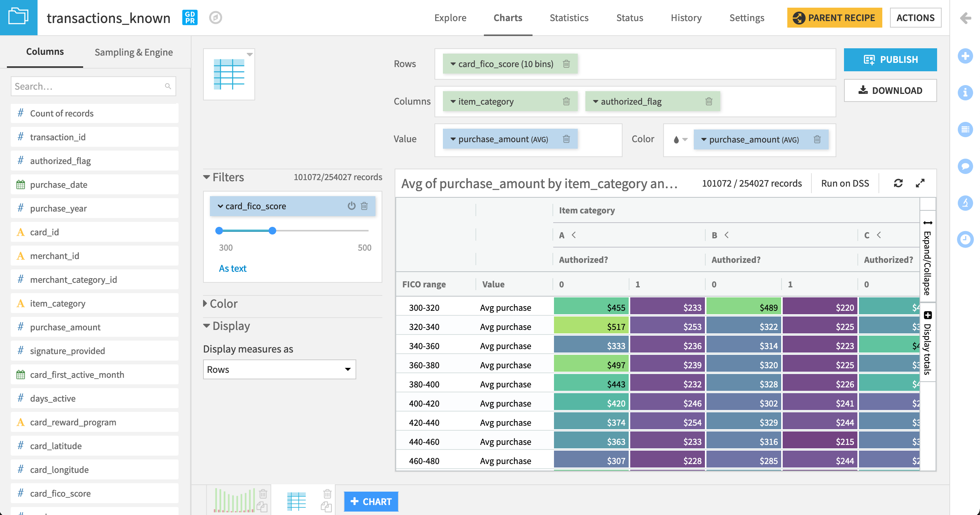The height and width of the screenshot is (515, 980).
Task: Switch to the Explore tab
Action: tap(450, 18)
